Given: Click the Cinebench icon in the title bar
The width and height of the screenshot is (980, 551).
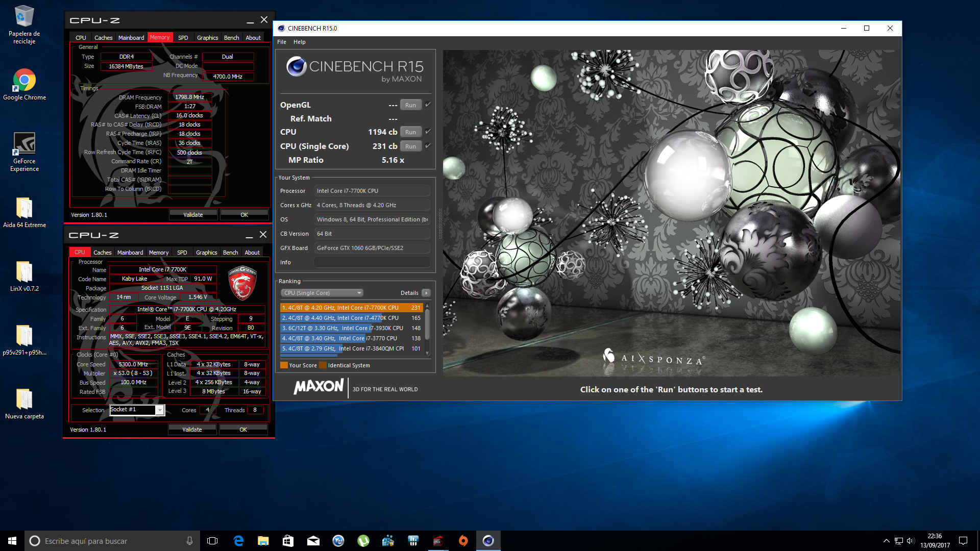Looking at the screenshot, I should click(281, 28).
